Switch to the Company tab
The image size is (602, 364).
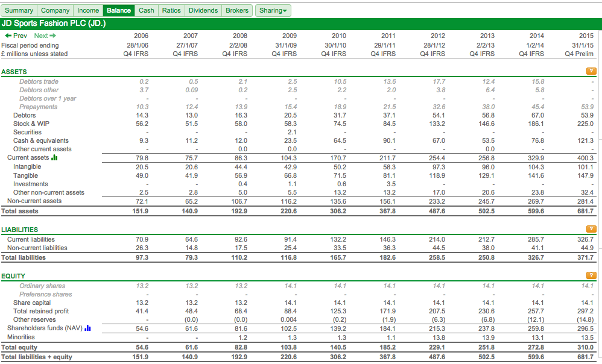(55, 10)
